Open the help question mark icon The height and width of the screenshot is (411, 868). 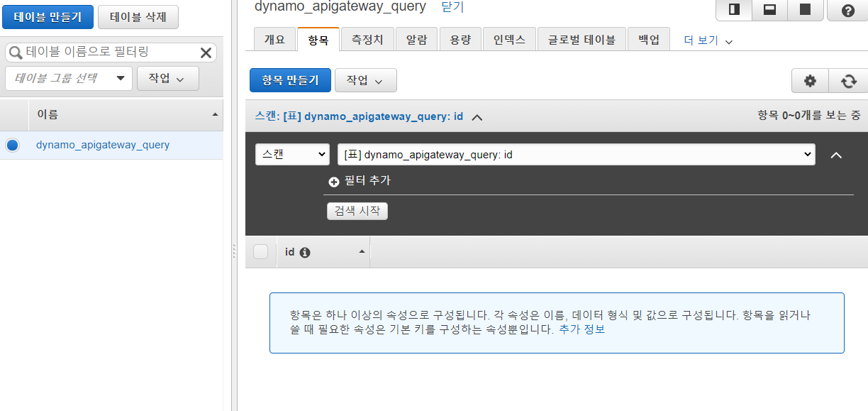click(x=847, y=10)
